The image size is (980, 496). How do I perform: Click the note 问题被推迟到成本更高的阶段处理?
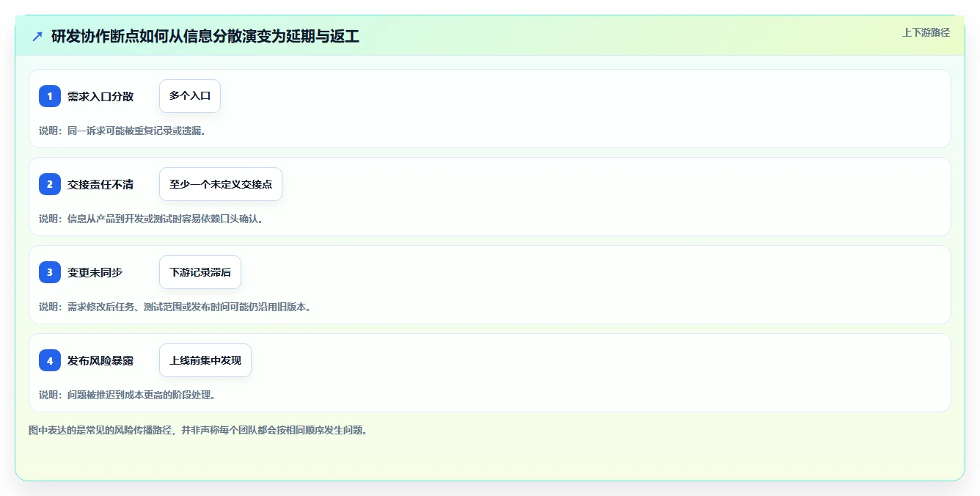point(128,395)
